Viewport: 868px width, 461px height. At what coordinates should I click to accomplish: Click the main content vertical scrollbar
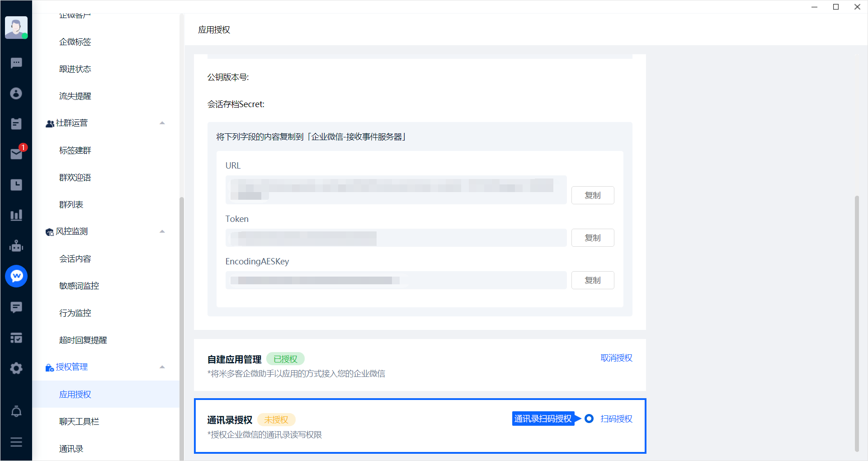(856, 323)
